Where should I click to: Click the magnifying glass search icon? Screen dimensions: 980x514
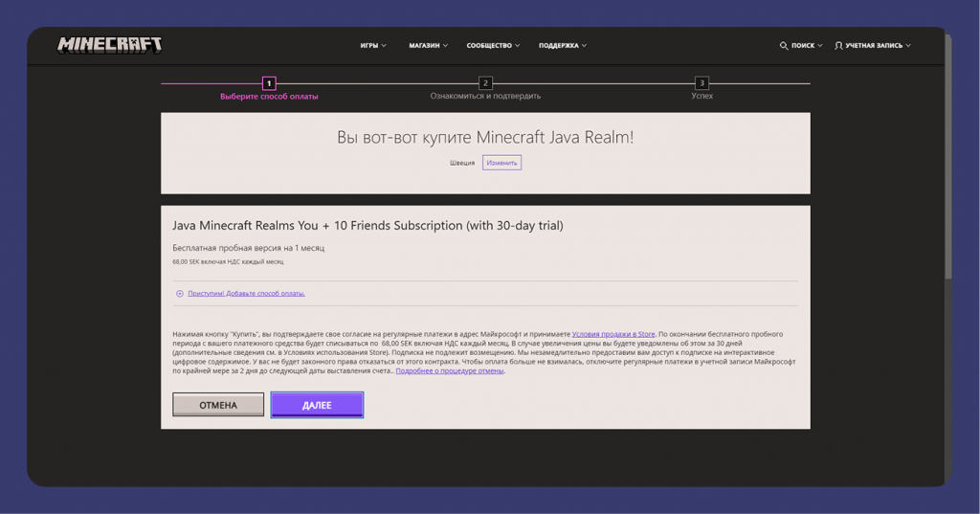784,45
